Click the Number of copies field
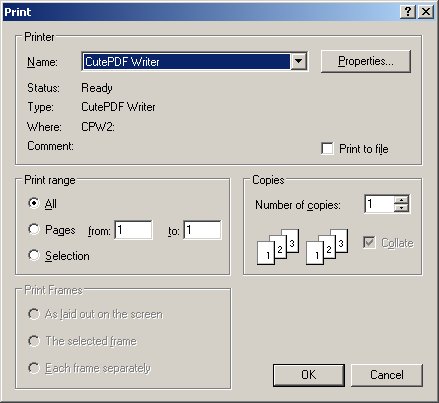 pos(379,204)
